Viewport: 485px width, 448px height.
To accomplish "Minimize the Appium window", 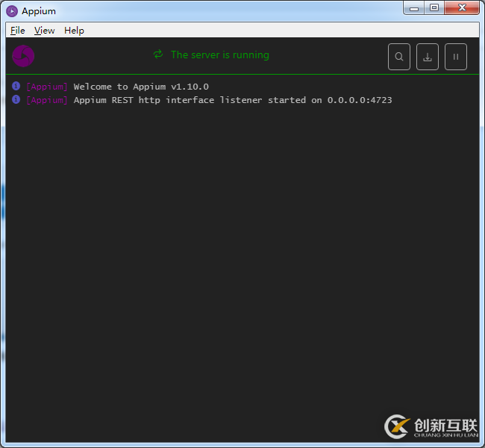I will pos(414,7).
